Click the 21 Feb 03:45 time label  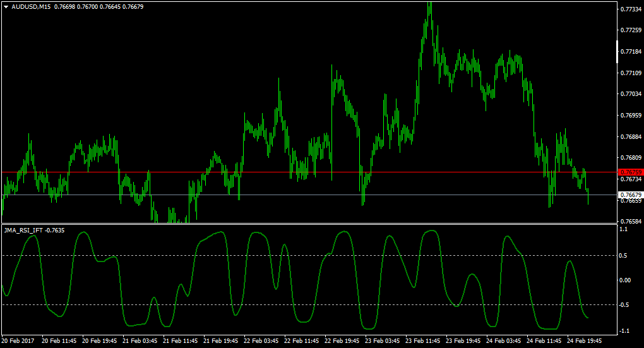tap(140, 340)
